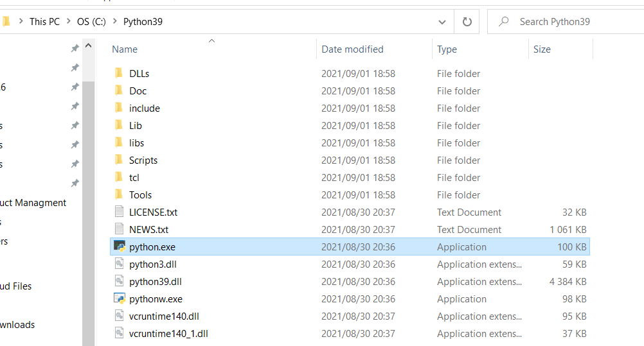Screen dimensions: 644x346
Task: Click This PC in address path
Action: click(x=44, y=22)
